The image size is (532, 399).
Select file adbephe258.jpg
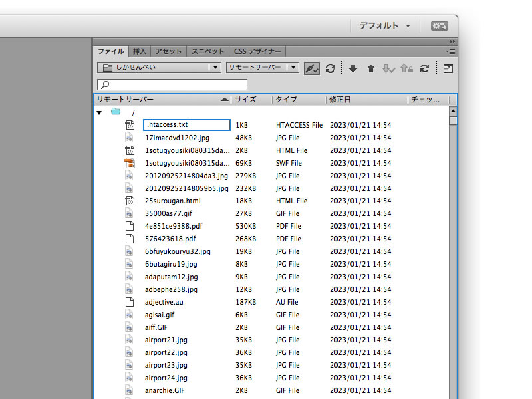click(x=171, y=289)
